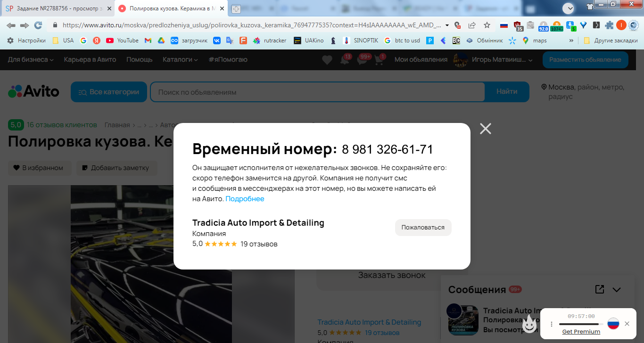The image size is (644, 343).
Task: Open the SINOPTIK bookmark
Action: 360,41
